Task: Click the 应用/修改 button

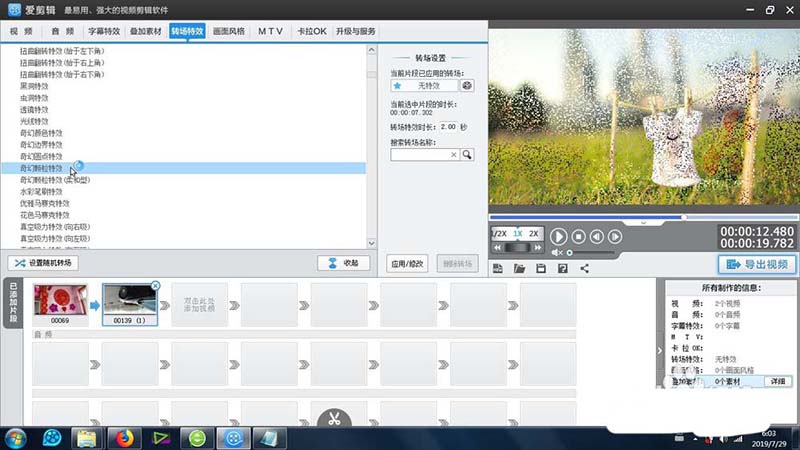Action: click(407, 264)
